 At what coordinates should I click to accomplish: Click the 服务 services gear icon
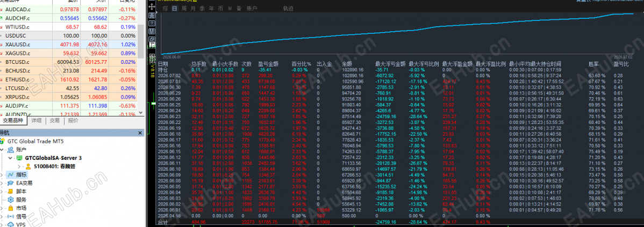10,200
